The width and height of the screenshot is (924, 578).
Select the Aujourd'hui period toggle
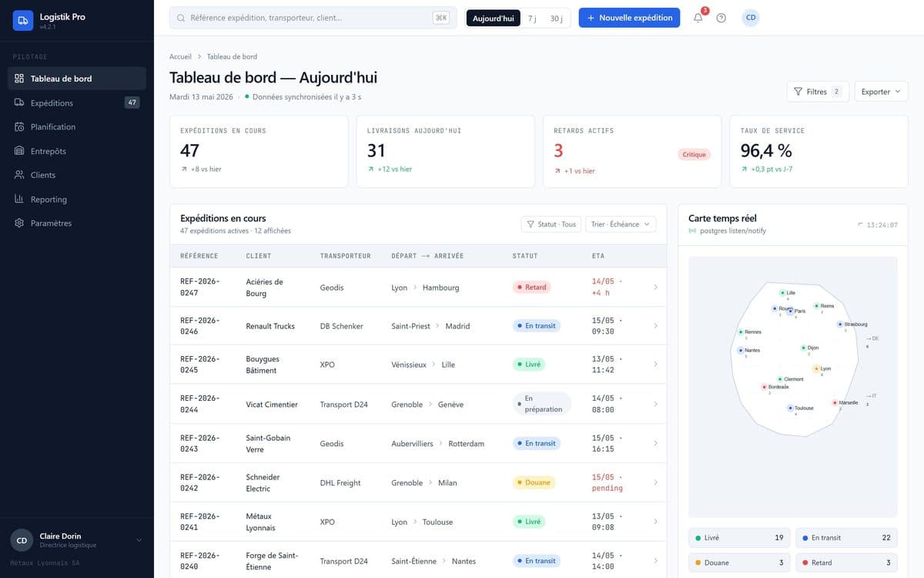pyautogui.click(x=493, y=18)
